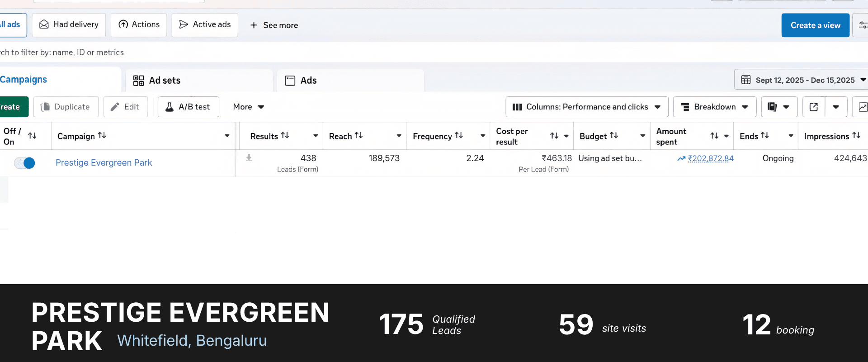Open Columns: Performance and clicks dropdown
868x362 pixels.
(587, 107)
